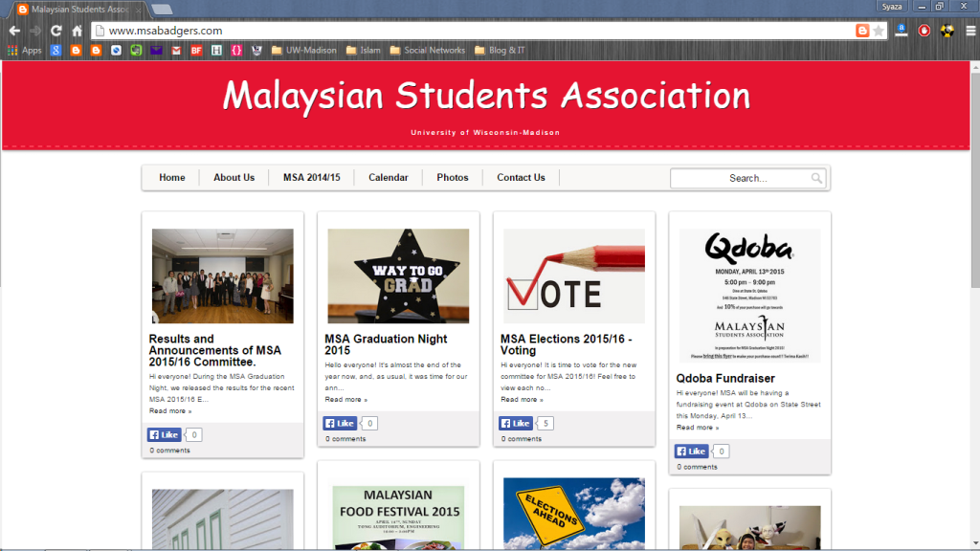Open the purple envelope mail bookmark
This screenshot has width=980, height=551.
tap(156, 50)
